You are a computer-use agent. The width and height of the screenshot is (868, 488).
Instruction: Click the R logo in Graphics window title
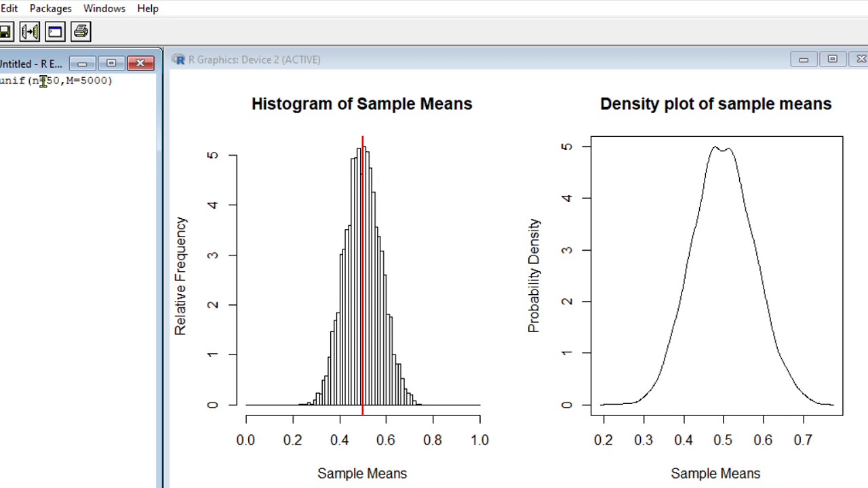(x=178, y=60)
